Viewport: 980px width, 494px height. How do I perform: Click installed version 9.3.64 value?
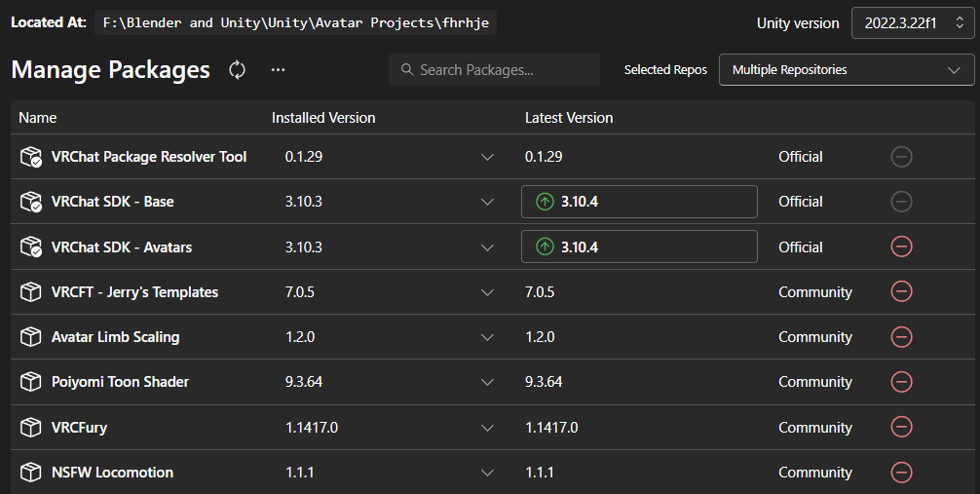304,382
